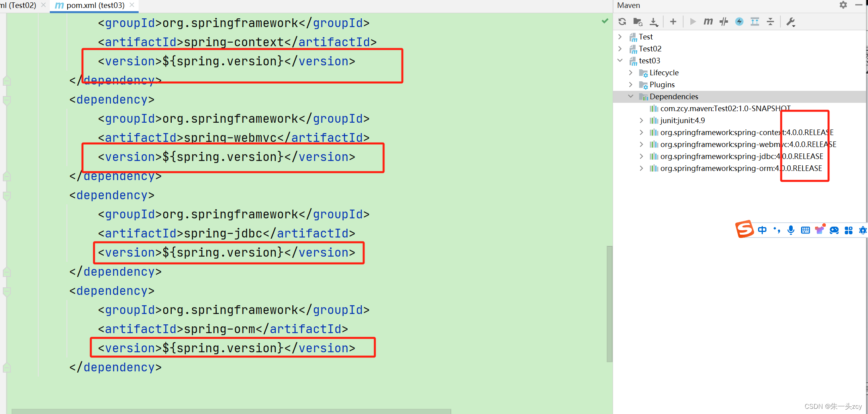Click version line under spring-orm
This screenshot has height=414, width=868.
[x=226, y=348]
